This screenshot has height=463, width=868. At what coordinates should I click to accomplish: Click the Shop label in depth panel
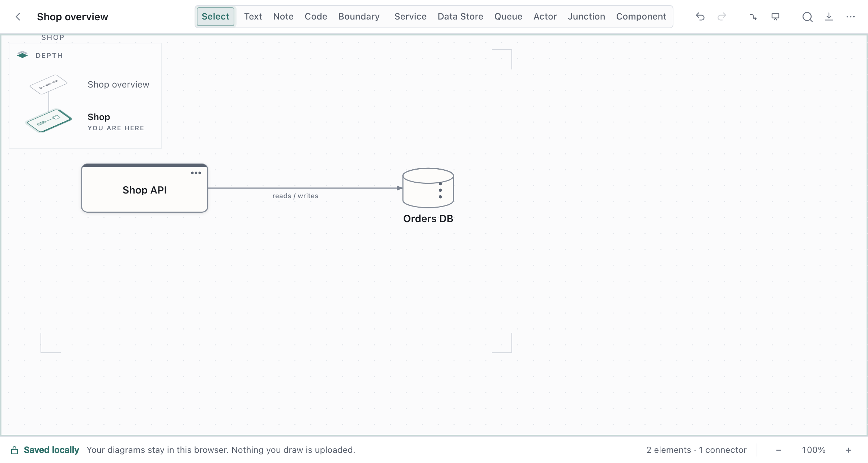pos(99,117)
